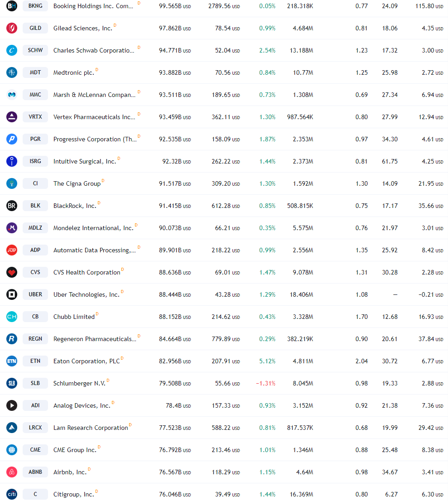
Task: Select the SCHW ticker badge
Action: coord(35,50)
